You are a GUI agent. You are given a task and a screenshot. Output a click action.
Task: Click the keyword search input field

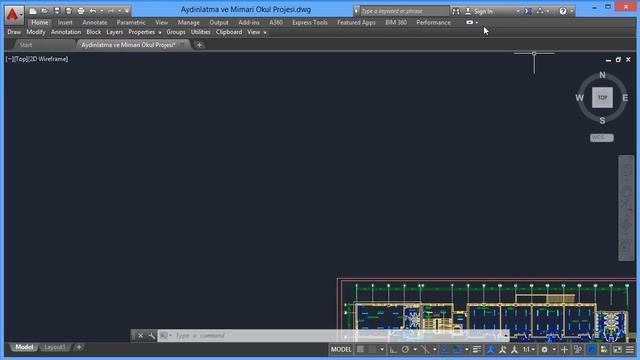[x=404, y=11]
